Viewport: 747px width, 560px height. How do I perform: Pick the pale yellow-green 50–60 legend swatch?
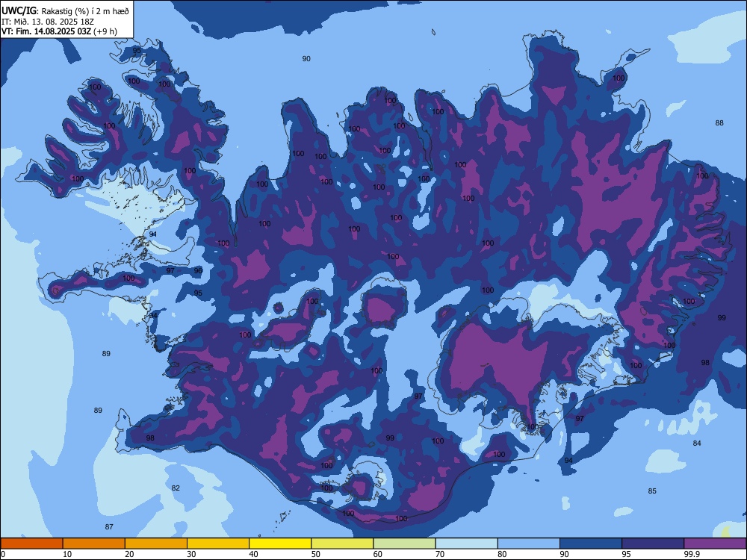tap(342, 544)
